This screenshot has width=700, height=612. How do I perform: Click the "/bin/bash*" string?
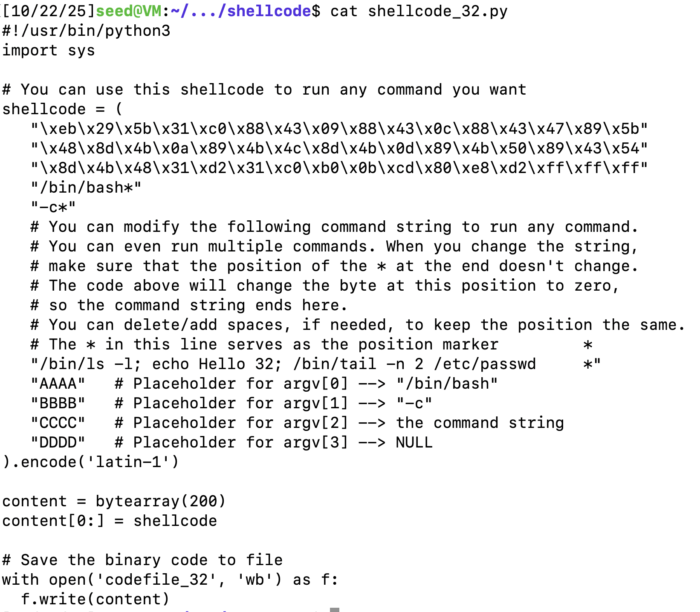[86, 188]
